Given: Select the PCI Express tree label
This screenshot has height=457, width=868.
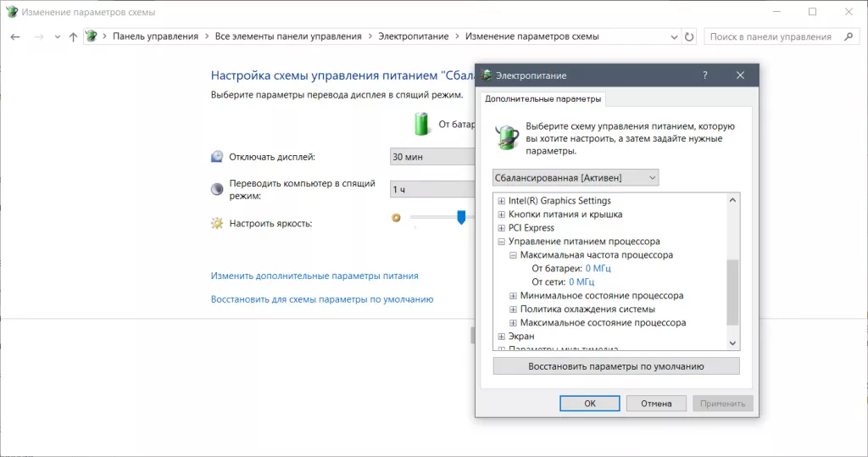Looking at the screenshot, I should [531, 228].
